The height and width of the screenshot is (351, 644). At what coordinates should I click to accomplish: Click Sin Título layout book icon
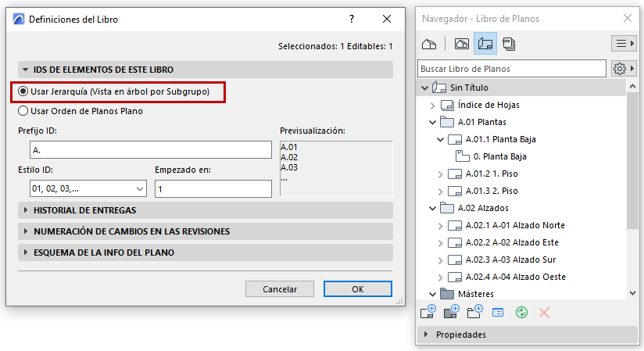click(x=439, y=88)
